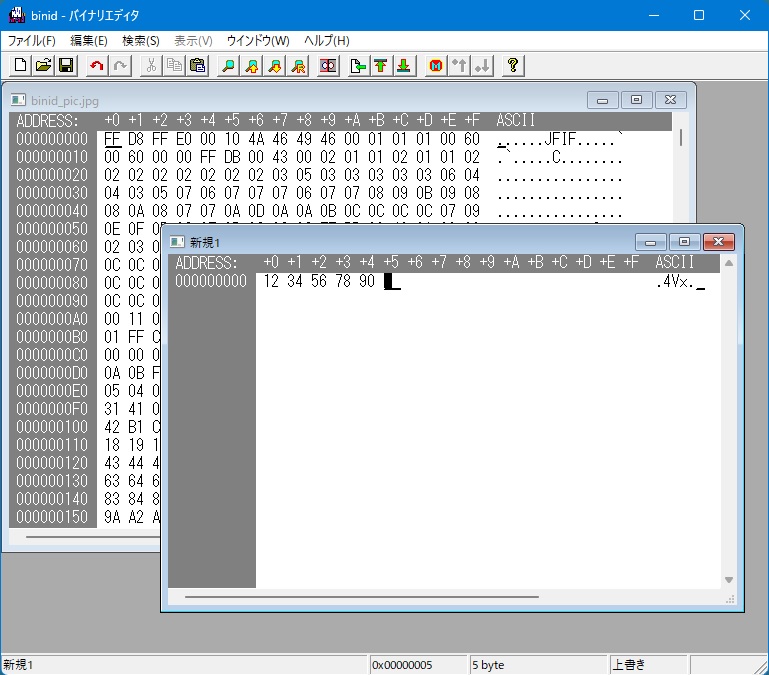The width and height of the screenshot is (769, 675).
Task: Click the file Compare icon
Action: (x=328, y=65)
